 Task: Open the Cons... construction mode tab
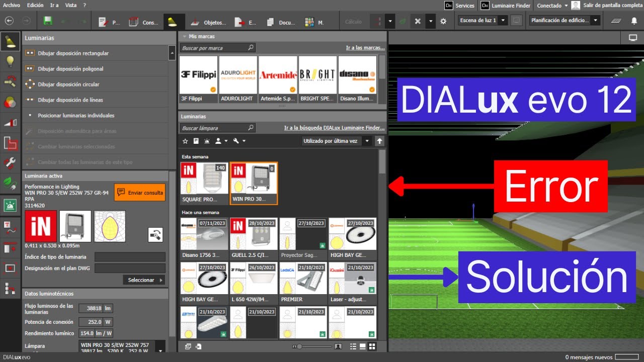pyautogui.click(x=144, y=22)
